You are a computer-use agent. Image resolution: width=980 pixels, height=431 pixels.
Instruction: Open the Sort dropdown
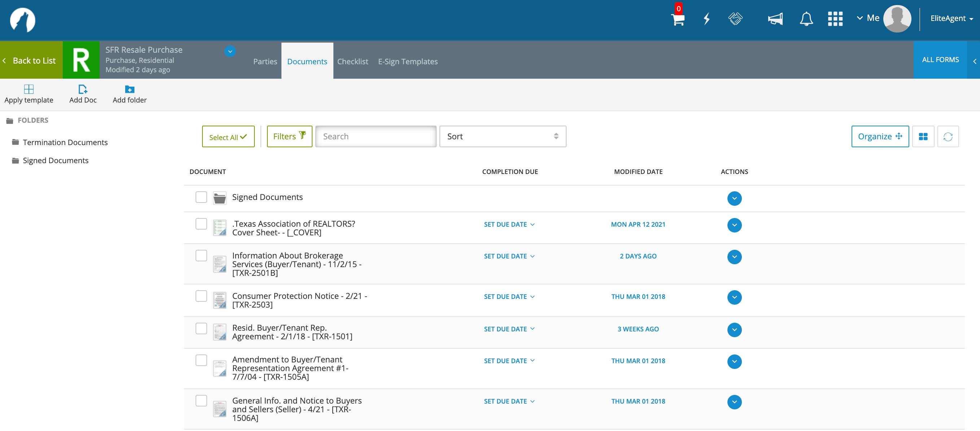pyautogui.click(x=502, y=137)
